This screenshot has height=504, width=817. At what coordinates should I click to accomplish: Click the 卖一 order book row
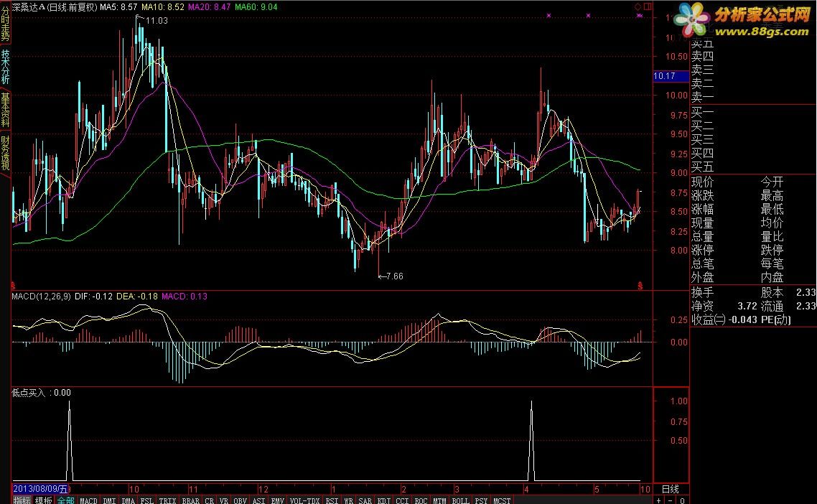[x=702, y=97]
